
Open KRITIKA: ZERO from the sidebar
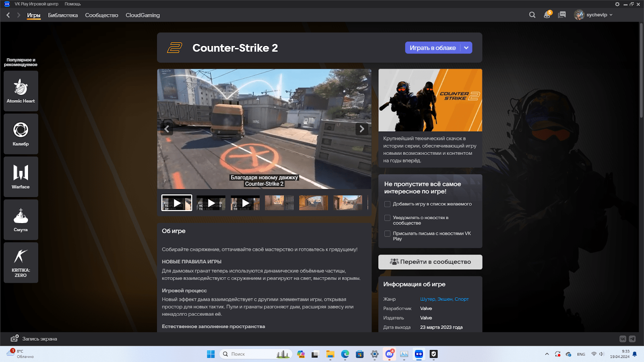click(x=21, y=262)
